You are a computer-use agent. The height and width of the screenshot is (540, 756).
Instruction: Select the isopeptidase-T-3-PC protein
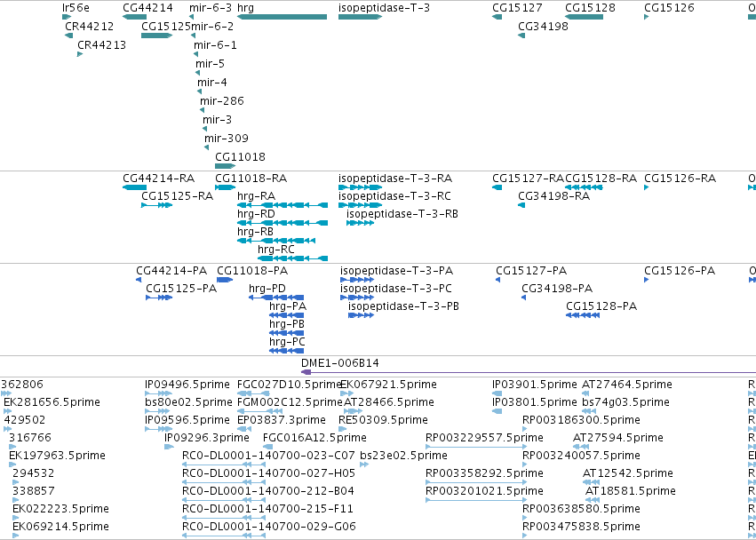click(357, 298)
